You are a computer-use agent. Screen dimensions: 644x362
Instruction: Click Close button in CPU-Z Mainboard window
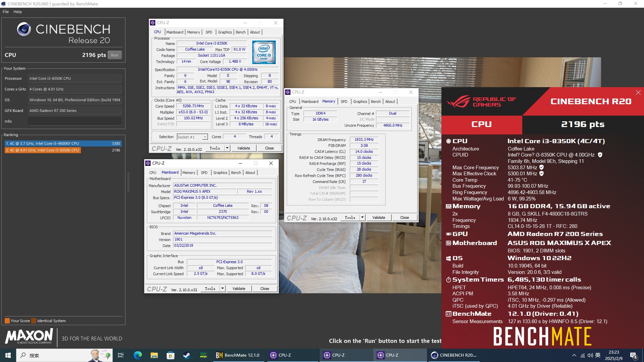coord(265,289)
